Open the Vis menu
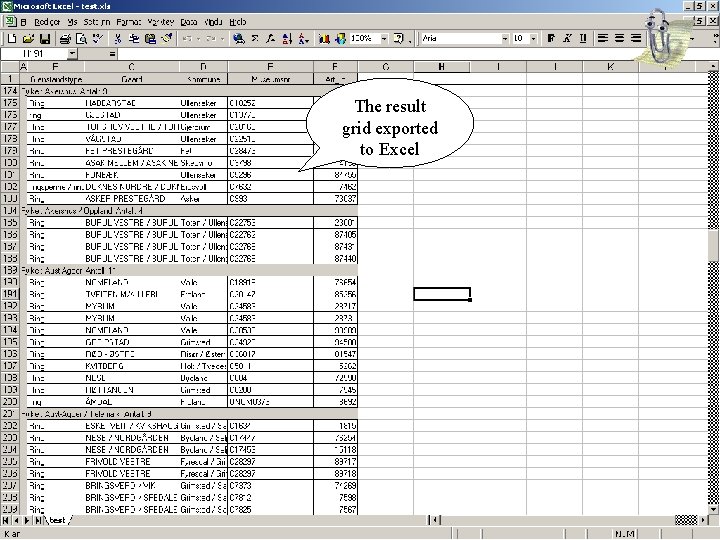This screenshot has width=720, height=540. point(72,22)
